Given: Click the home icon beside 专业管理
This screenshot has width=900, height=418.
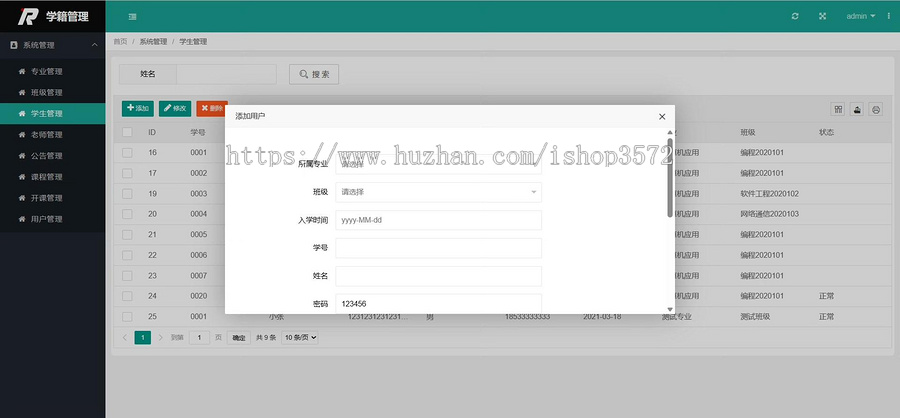Looking at the screenshot, I should click(22, 72).
